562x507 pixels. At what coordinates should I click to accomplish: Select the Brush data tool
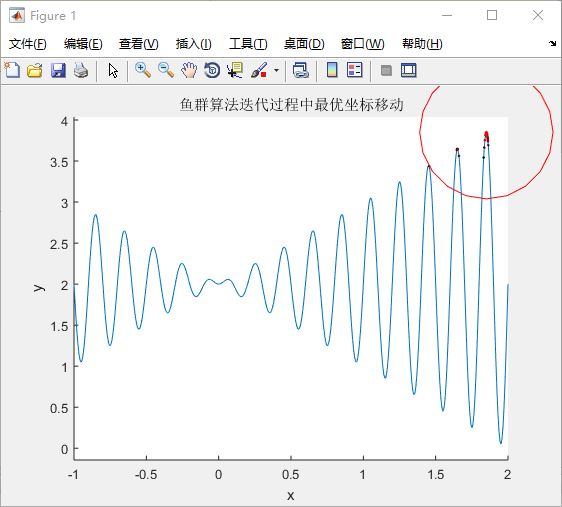click(x=259, y=70)
